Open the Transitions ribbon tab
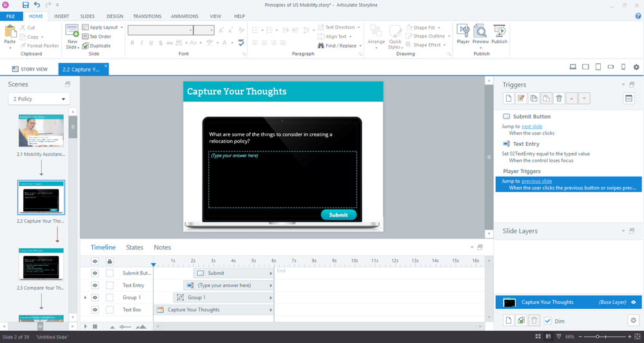 coord(147,16)
